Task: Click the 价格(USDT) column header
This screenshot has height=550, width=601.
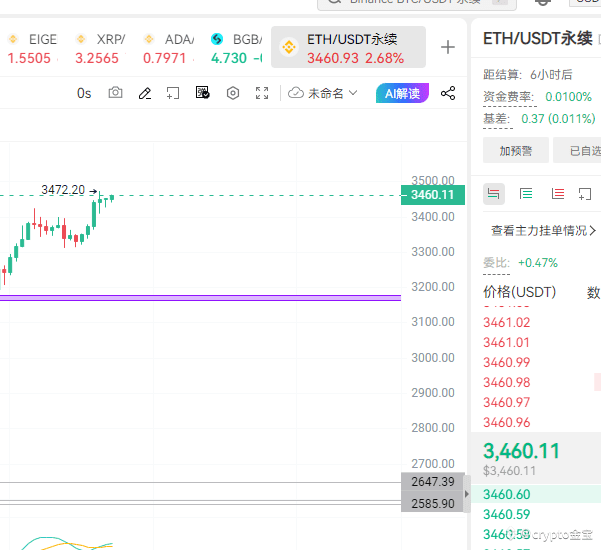Action: 519,292
